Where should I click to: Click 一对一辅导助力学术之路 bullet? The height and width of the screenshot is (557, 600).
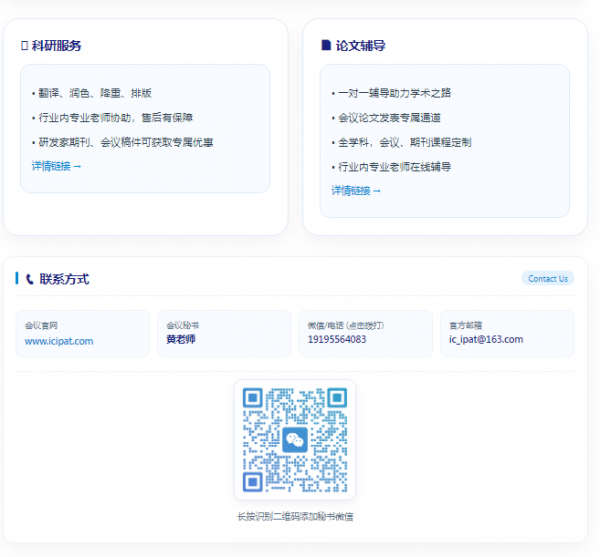coord(391,93)
